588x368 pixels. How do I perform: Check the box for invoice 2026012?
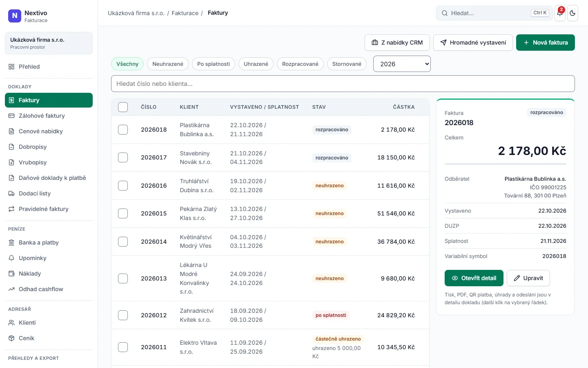click(x=123, y=315)
